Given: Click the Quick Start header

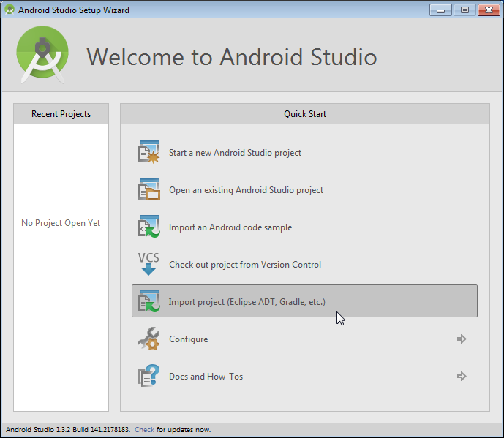Looking at the screenshot, I should (x=305, y=114).
